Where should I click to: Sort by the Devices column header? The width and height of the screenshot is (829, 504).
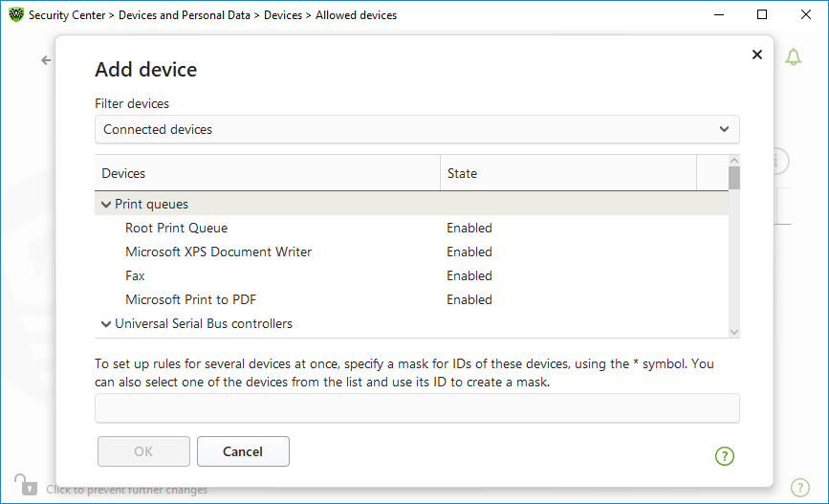[x=267, y=173]
